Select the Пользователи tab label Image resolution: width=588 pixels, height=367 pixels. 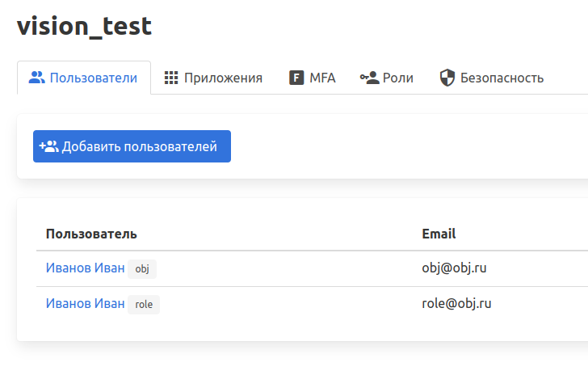tap(93, 78)
